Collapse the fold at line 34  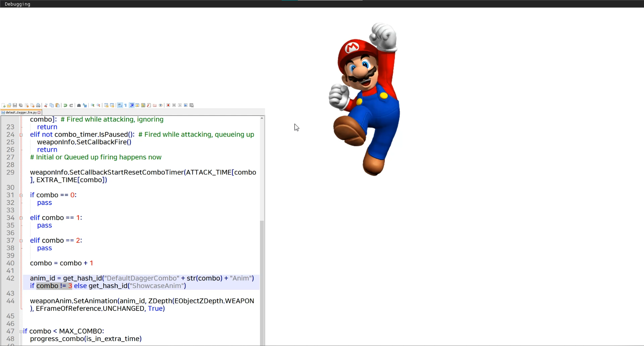(21, 218)
